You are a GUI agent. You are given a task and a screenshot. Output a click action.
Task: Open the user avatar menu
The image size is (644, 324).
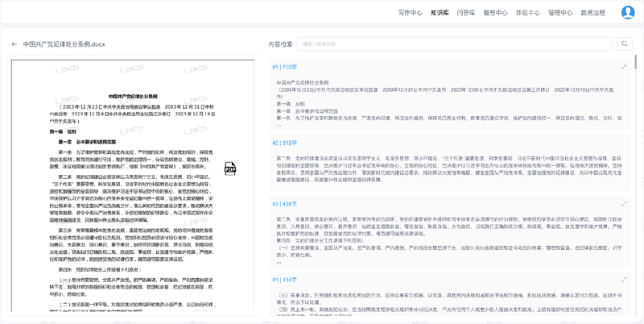coord(628,12)
